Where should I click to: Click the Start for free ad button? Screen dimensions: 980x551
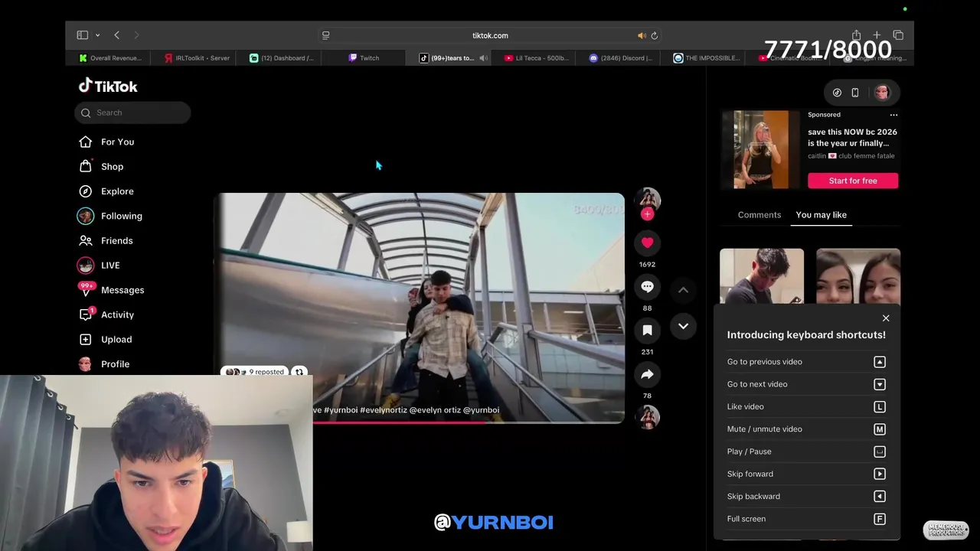(x=853, y=181)
